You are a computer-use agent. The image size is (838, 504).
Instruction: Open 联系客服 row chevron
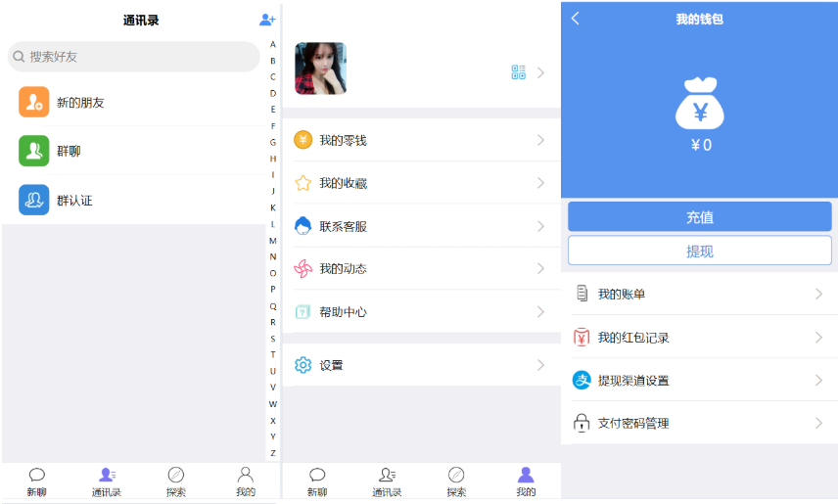click(x=540, y=226)
